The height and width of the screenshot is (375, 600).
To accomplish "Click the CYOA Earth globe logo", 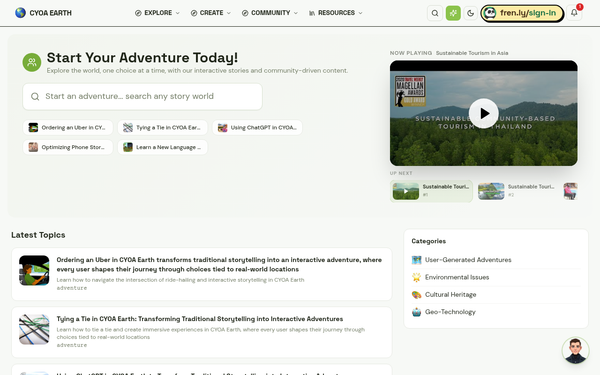I will coord(20,13).
